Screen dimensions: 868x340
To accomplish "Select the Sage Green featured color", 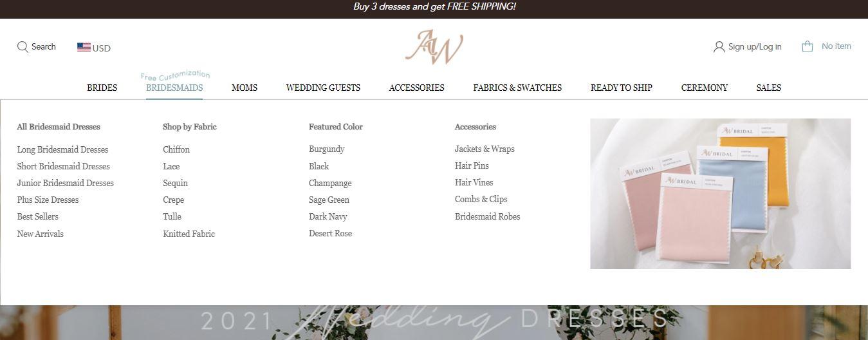I will click(329, 200).
